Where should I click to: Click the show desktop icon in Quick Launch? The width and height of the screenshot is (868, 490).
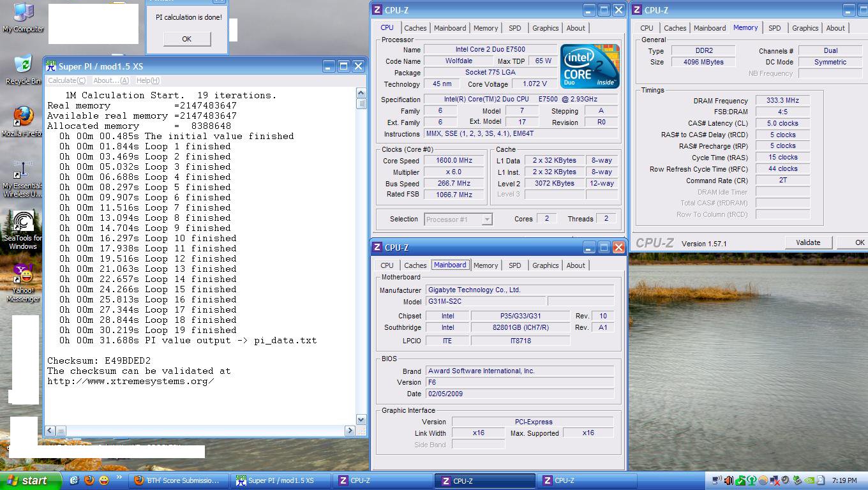click(74, 480)
